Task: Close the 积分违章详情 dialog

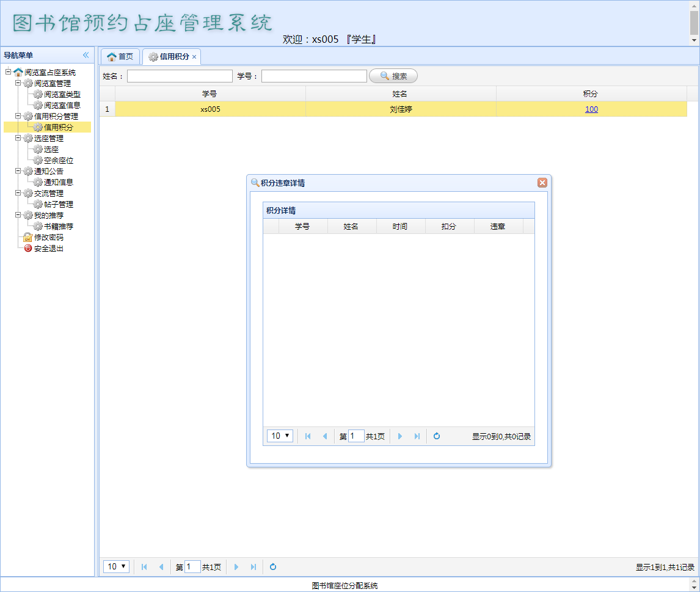Action: [542, 183]
